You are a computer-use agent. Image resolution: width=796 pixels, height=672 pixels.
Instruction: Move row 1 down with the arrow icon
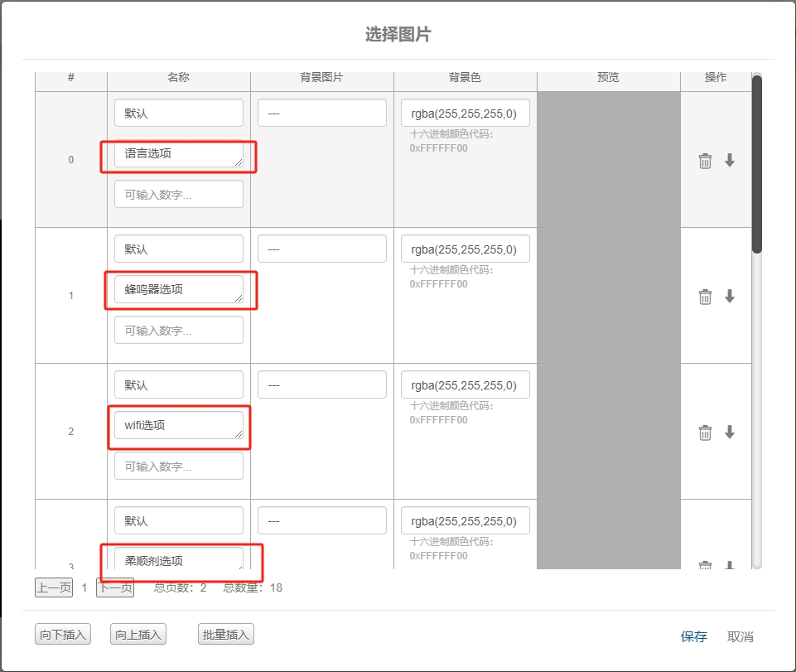tap(730, 296)
